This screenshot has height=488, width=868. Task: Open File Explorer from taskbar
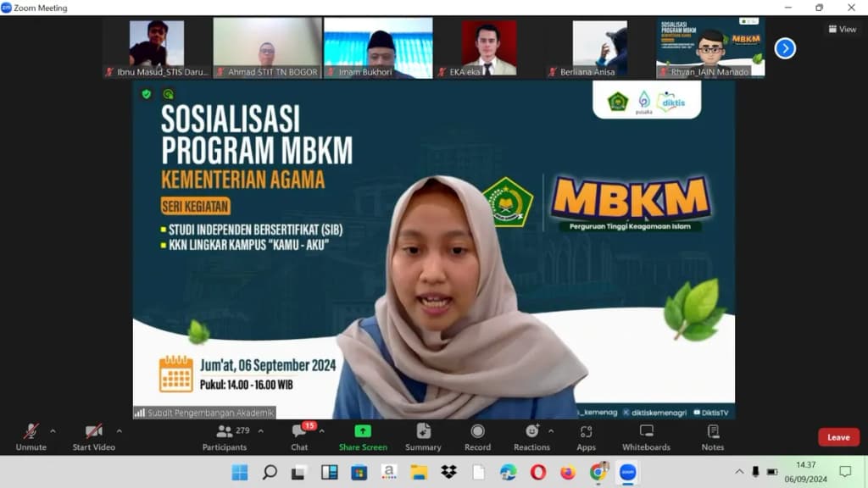[x=419, y=472]
